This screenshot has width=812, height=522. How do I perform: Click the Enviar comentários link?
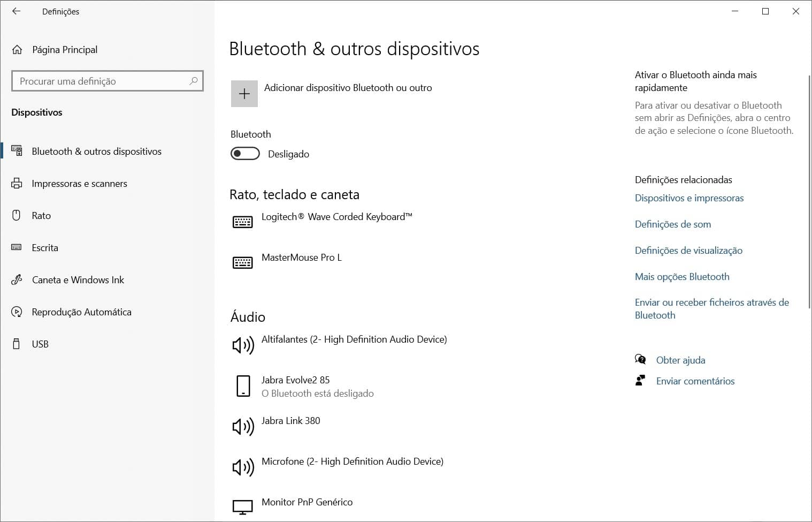point(695,381)
